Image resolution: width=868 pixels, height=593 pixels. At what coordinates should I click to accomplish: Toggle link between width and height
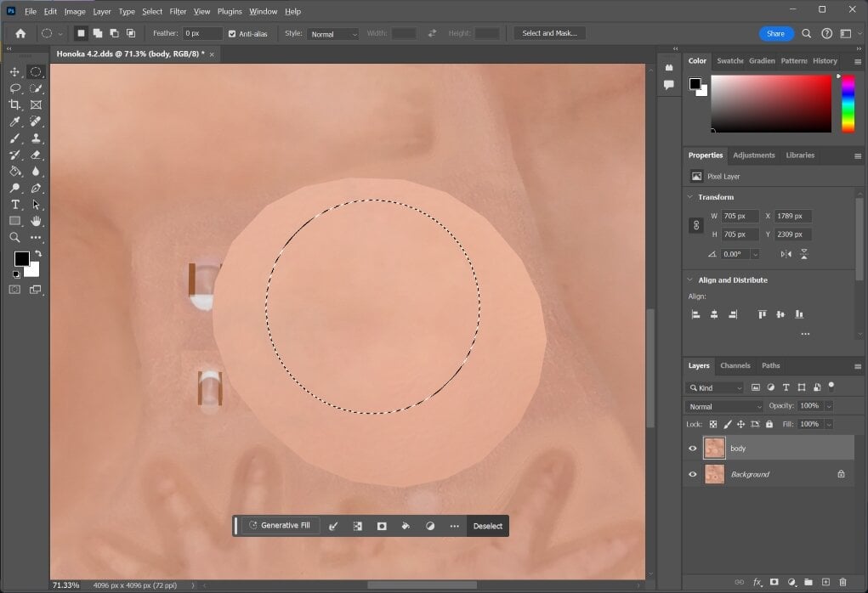[x=695, y=225]
